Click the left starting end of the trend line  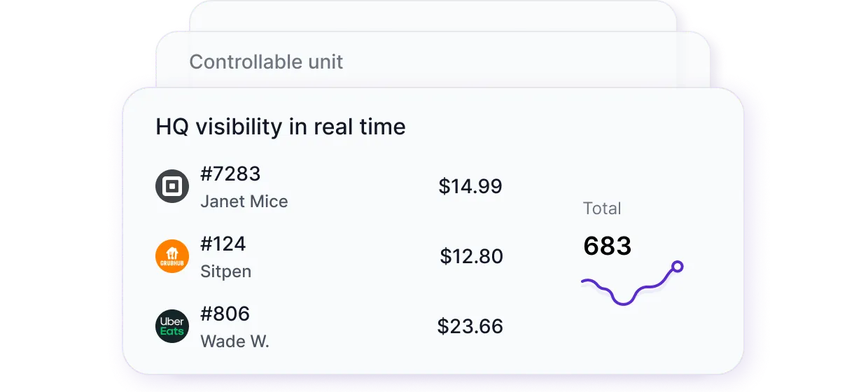583,283
